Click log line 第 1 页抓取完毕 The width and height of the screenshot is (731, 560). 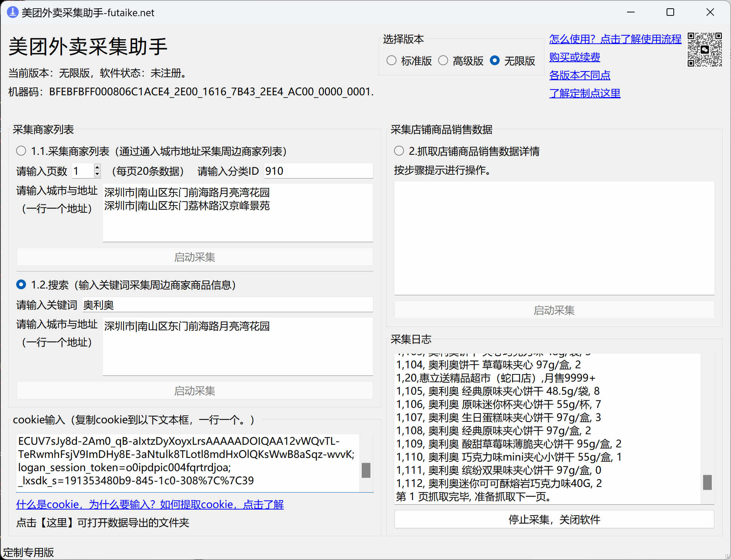tap(474, 497)
